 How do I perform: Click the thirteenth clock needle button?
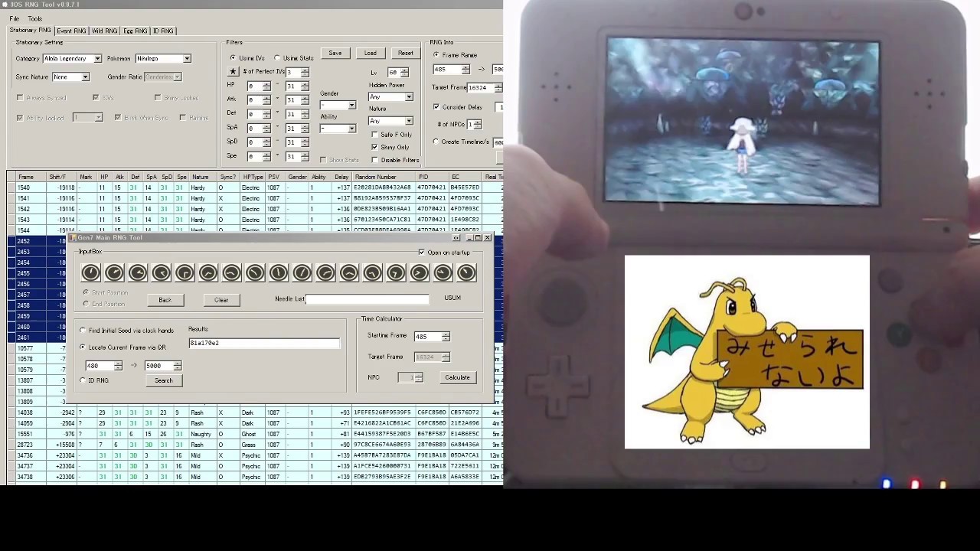(372, 273)
